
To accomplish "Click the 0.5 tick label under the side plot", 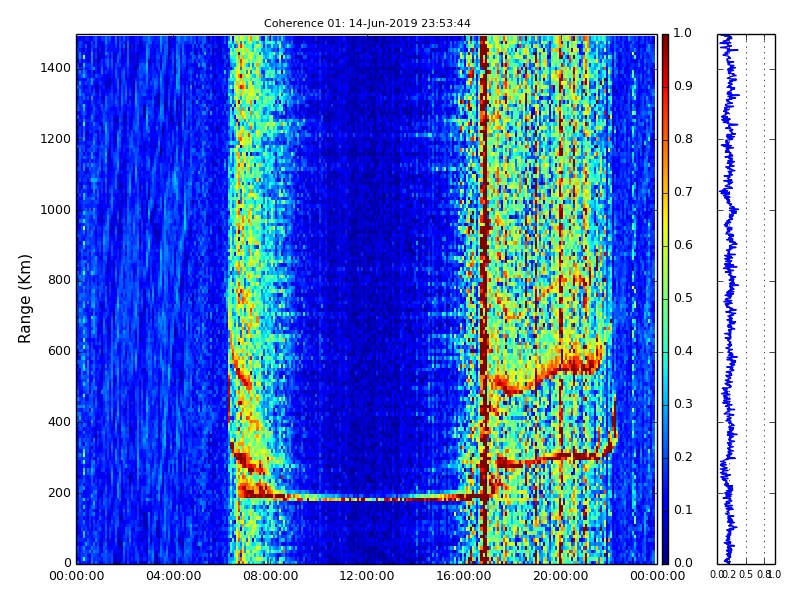I will (746, 574).
